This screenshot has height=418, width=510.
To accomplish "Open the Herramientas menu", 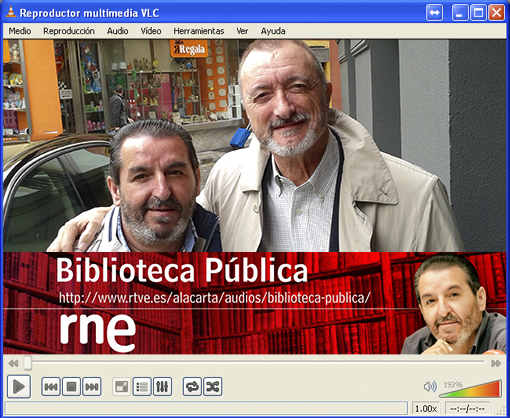I will tap(199, 31).
